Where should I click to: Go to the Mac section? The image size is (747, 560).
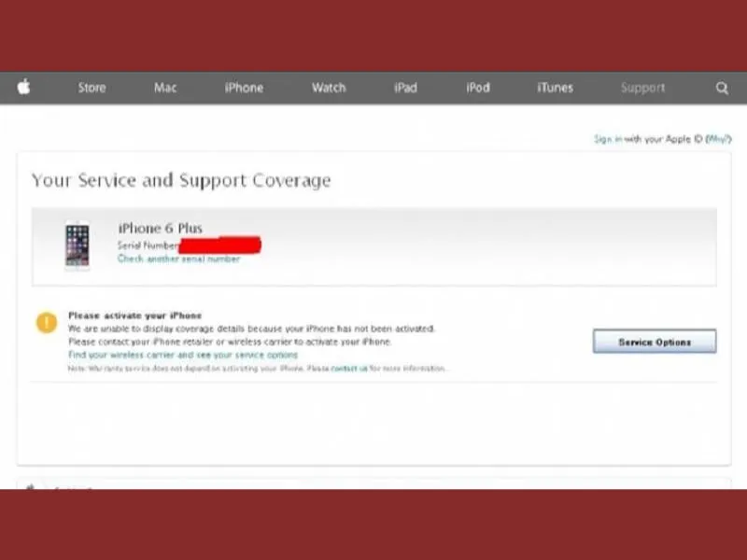coord(165,88)
